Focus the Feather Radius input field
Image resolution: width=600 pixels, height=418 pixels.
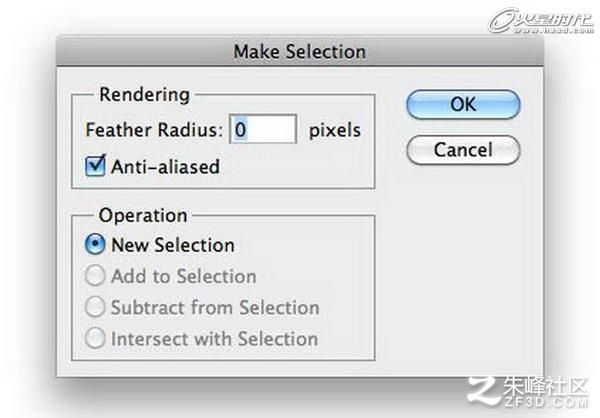(x=263, y=129)
